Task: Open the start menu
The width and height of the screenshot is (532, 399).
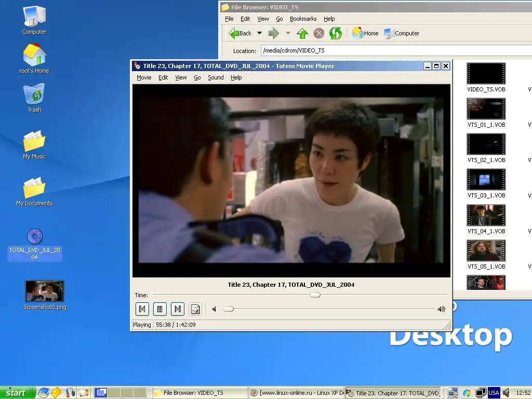Action: point(17,393)
